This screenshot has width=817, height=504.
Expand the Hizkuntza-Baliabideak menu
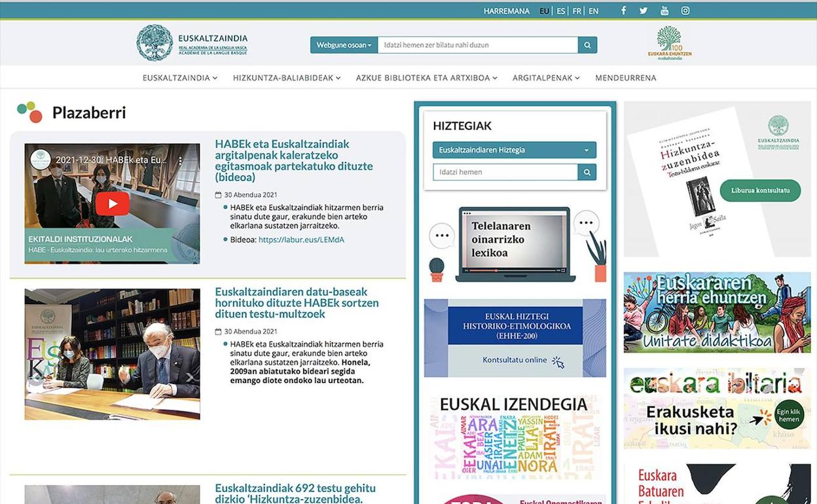tap(286, 78)
